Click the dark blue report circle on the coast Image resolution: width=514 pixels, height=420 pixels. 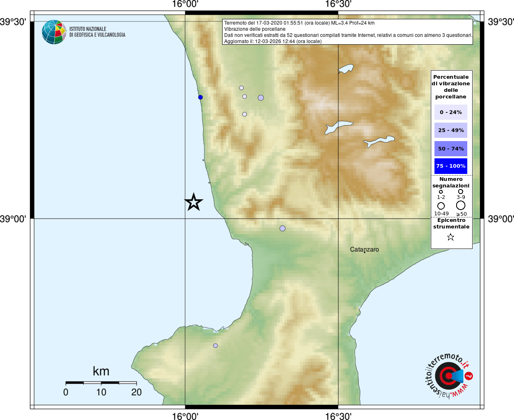(200, 97)
